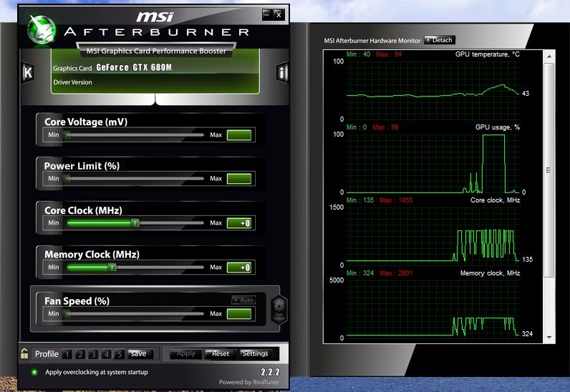Toggle apply overclocking at system startup
This screenshot has width=570, height=392.
[34, 372]
